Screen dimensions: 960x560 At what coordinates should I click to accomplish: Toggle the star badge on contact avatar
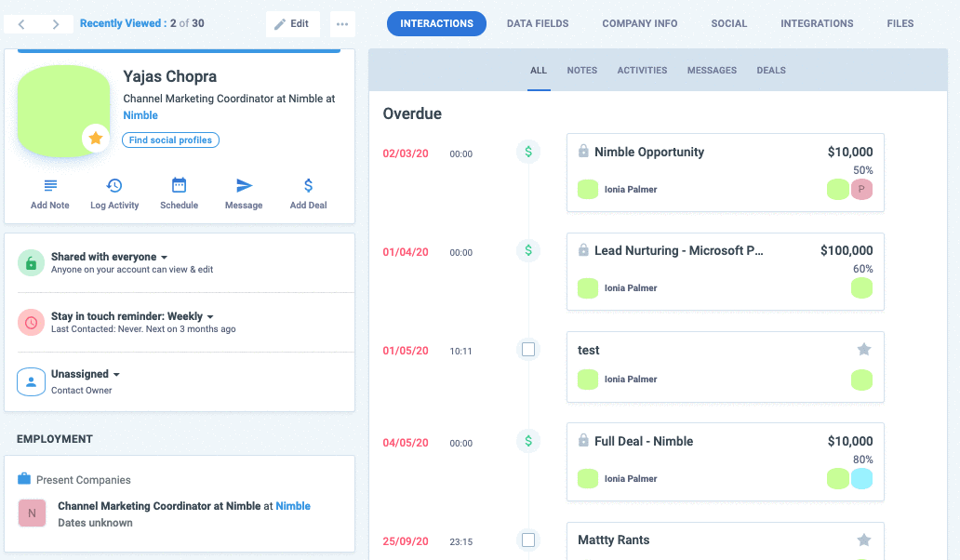[x=95, y=138]
